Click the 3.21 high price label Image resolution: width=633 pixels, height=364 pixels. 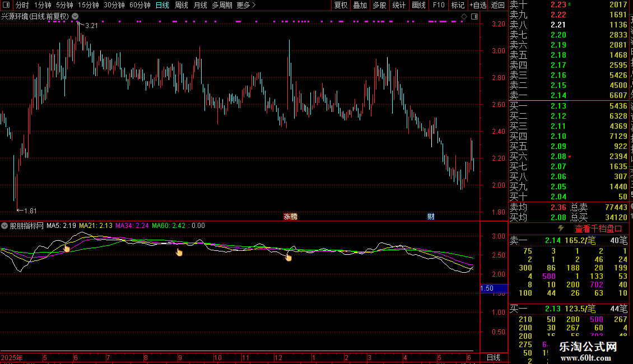[92, 26]
